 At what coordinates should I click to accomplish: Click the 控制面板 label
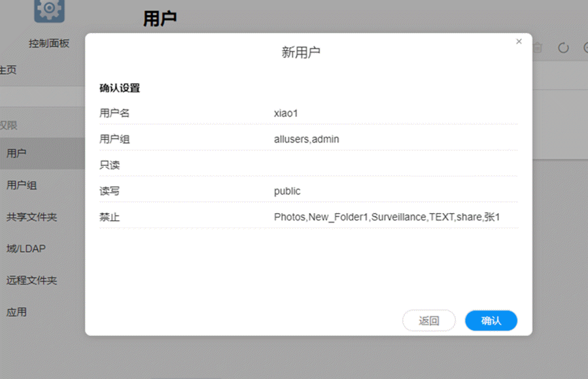pos(49,43)
